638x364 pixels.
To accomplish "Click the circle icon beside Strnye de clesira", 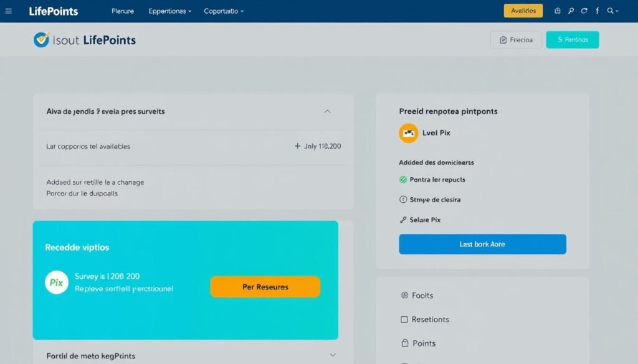I will (x=403, y=200).
